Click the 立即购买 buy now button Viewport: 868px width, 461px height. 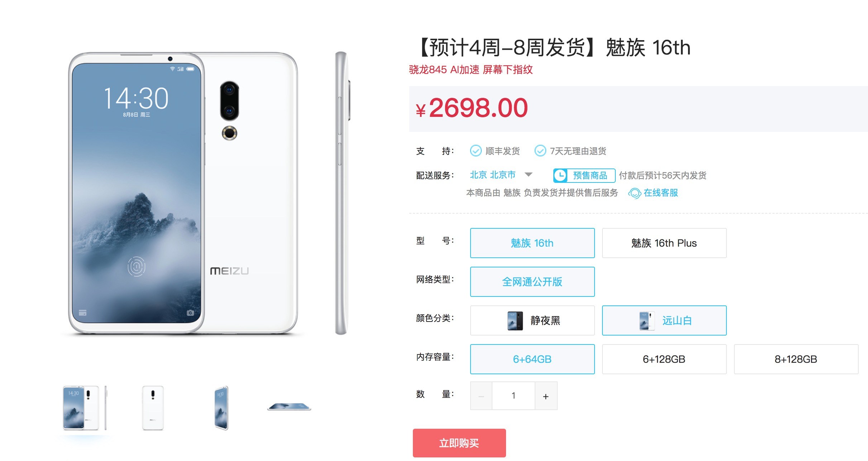(459, 443)
